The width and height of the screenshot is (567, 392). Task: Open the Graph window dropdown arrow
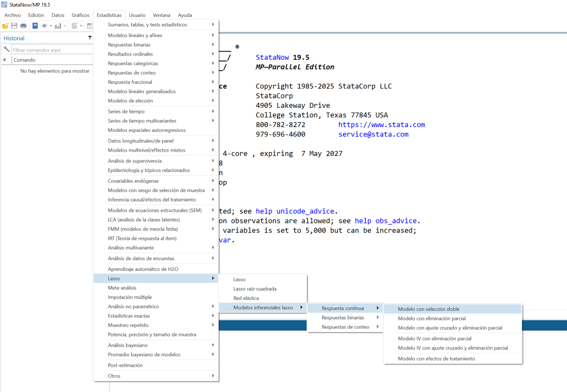click(64, 26)
